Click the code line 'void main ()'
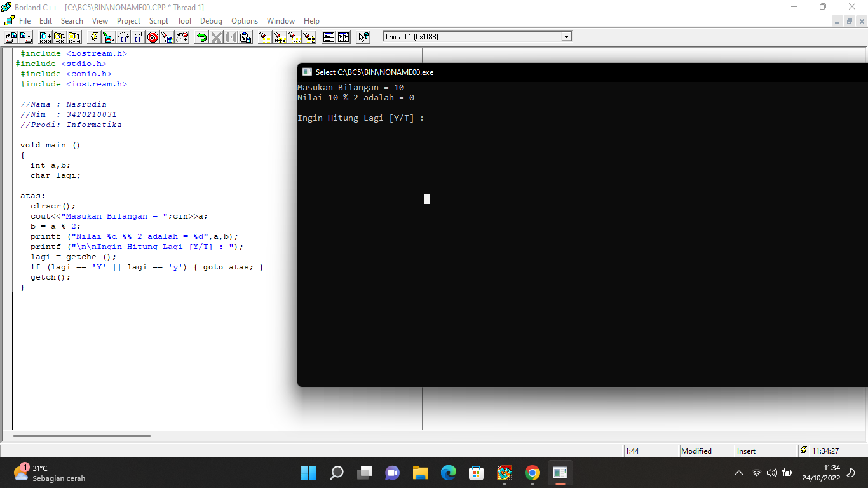The width and height of the screenshot is (868, 488). click(50, 145)
